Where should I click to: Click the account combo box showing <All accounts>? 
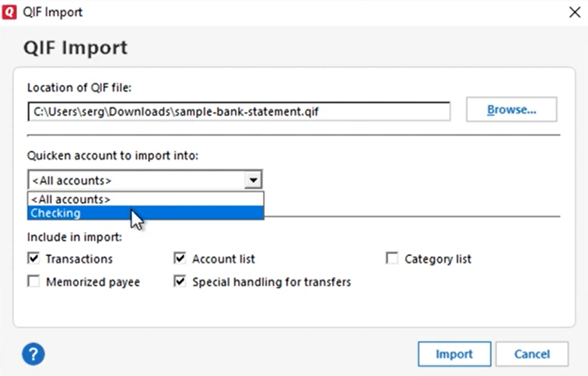(145, 180)
